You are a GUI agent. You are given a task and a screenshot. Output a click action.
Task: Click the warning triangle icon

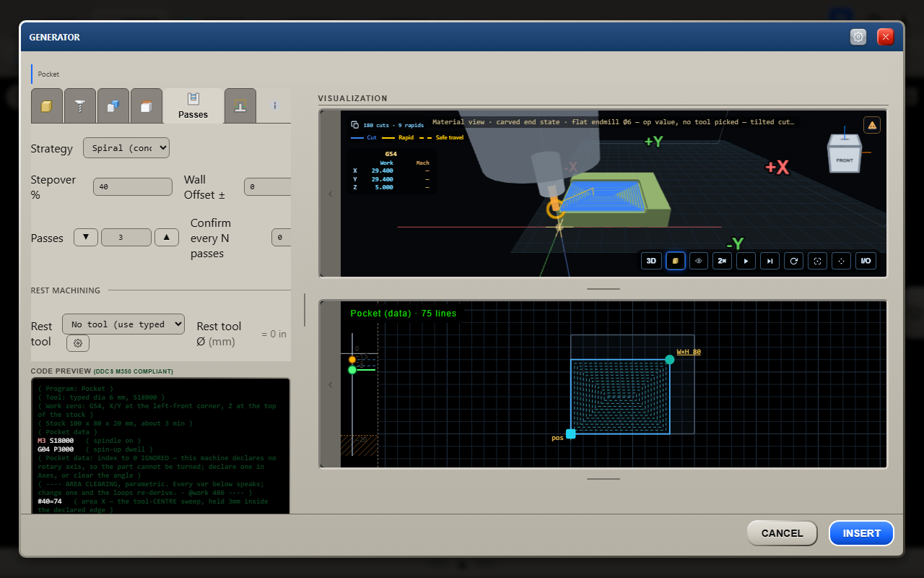point(872,125)
